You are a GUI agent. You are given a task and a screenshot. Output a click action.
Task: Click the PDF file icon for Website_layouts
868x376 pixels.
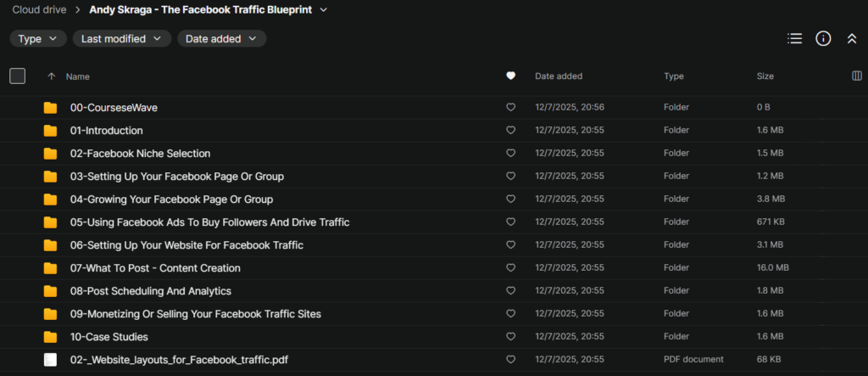coord(50,360)
